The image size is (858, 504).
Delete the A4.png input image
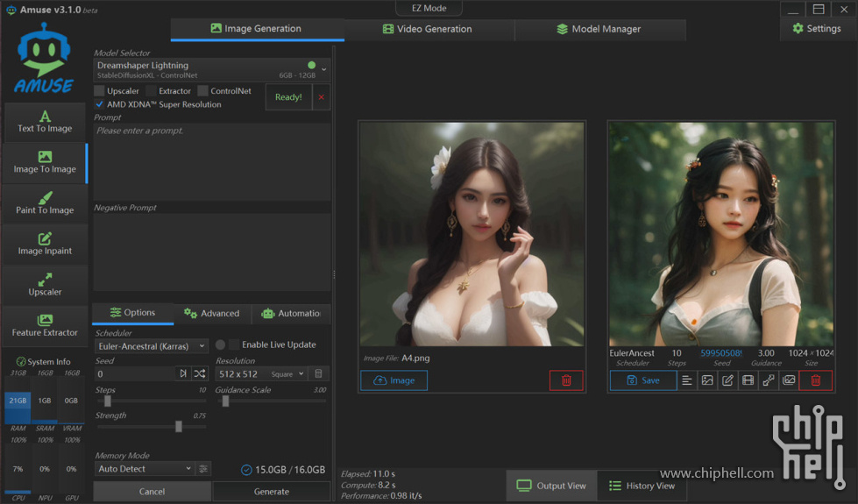tap(566, 380)
